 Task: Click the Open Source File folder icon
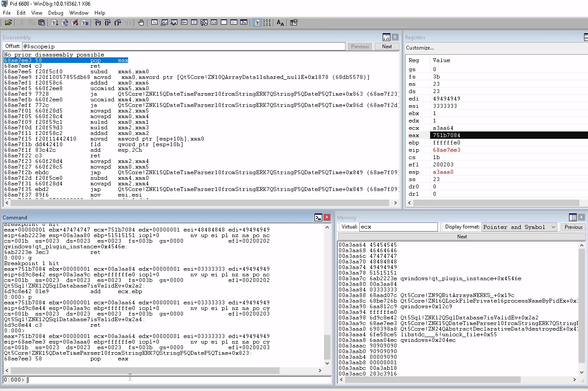click(x=8, y=22)
